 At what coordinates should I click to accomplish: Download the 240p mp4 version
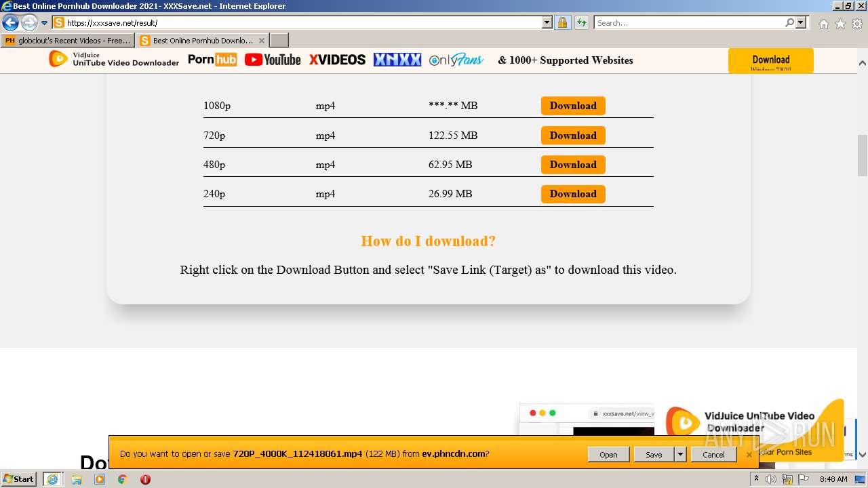[573, 194]
